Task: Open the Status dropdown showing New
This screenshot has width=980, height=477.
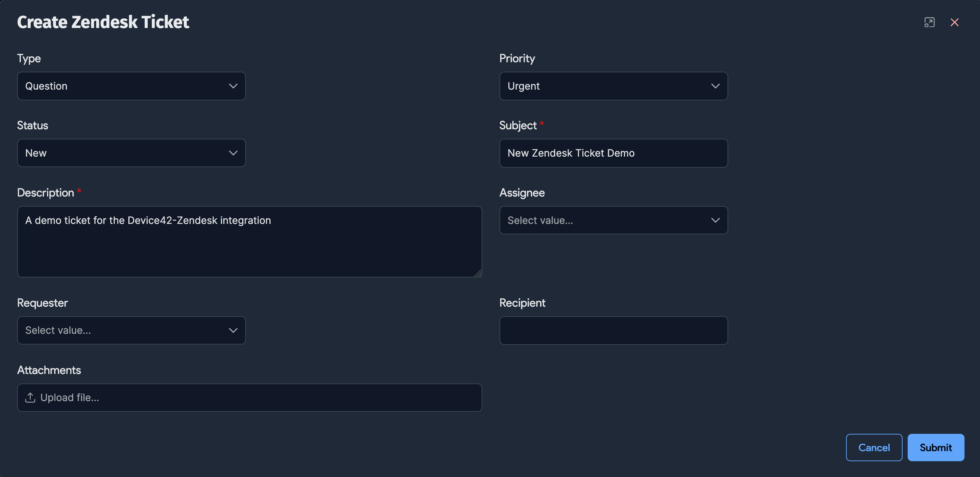Action: pyautogui.click(x=131, y=153)
